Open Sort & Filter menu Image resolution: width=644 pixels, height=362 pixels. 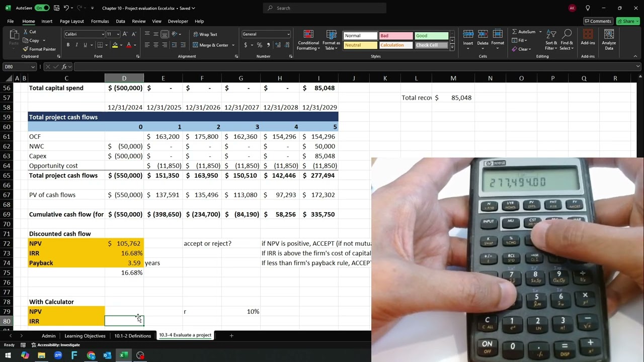pyautogui.click(x=551, y=40)
